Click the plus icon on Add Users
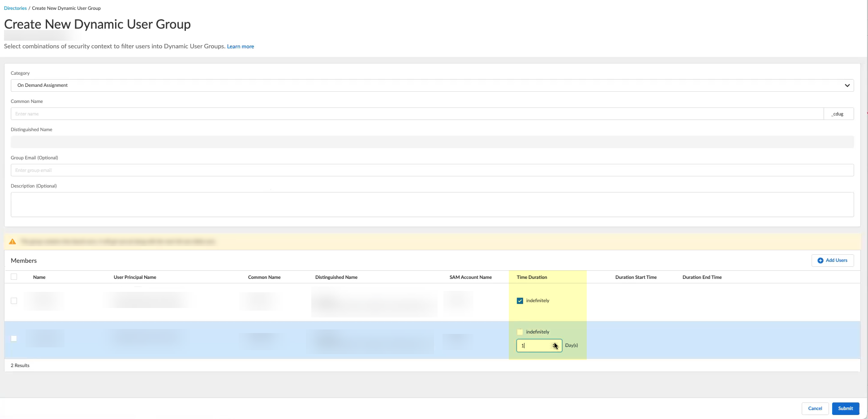 (820, 261)
